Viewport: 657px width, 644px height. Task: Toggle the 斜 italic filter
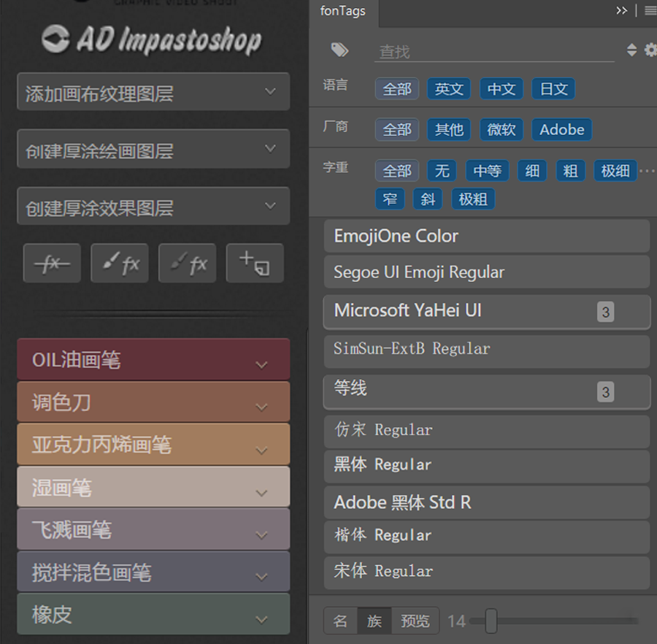pos(428,199)
